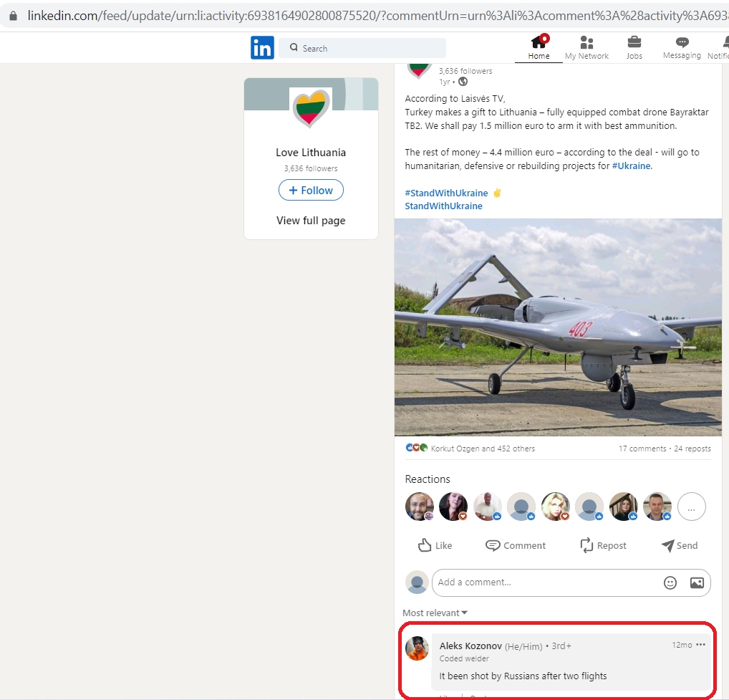The height and width of the screenshot is (700, 729).
Task: Click the Coded welder headline text
Action: pos(464,658)
